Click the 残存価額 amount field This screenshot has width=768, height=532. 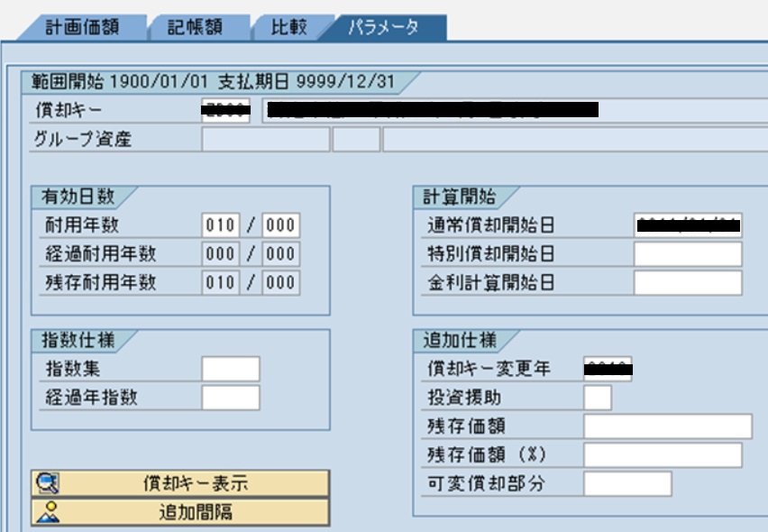coord(668,427)
